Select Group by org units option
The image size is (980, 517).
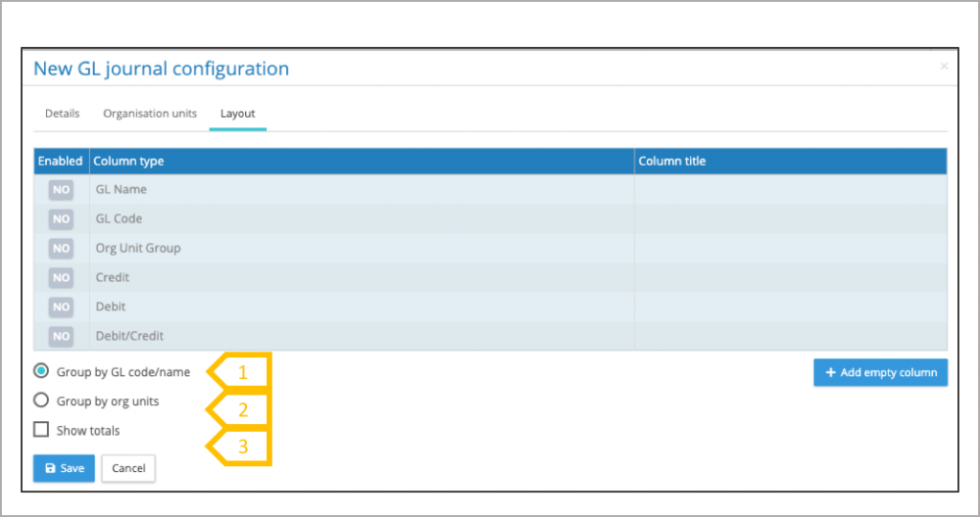pos(41,401)
